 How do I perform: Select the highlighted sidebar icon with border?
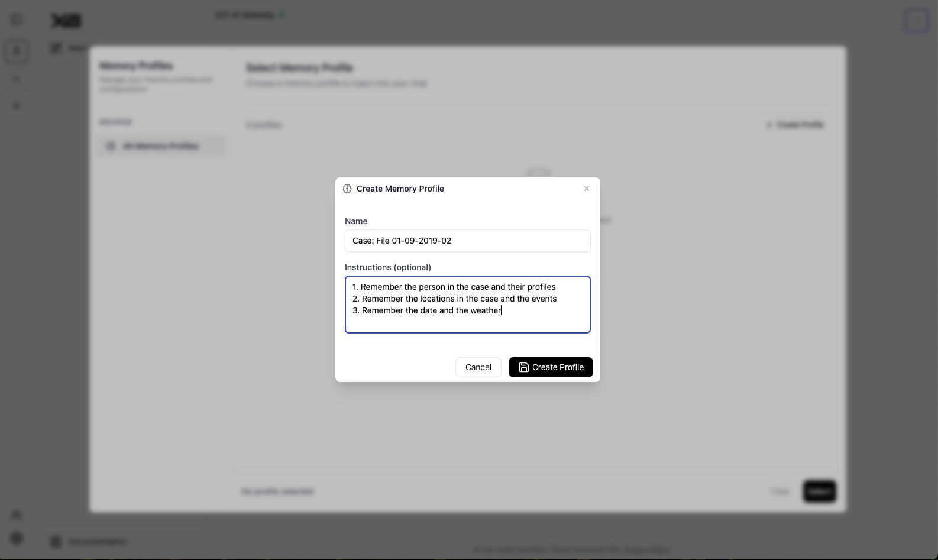17,51
